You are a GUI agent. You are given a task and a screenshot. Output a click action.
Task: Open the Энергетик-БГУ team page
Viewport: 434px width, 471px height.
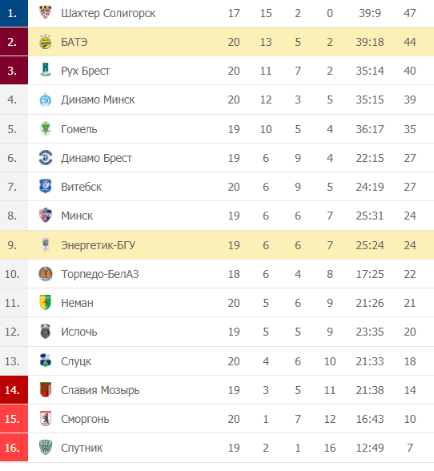(x=98, y=245)
